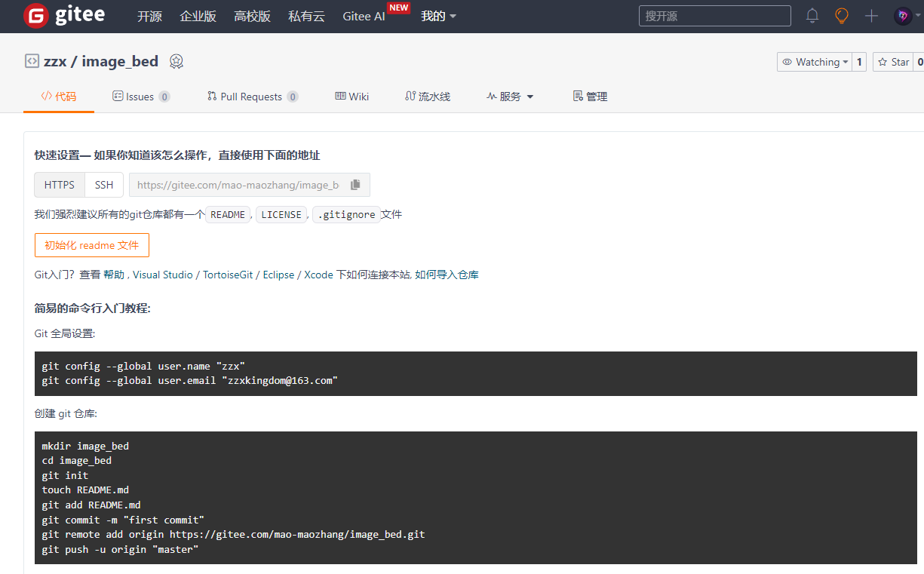Open the 服务 dropdown in the repo navigation
The width and height of the screenshot is (924, 574).
point(510,96)
